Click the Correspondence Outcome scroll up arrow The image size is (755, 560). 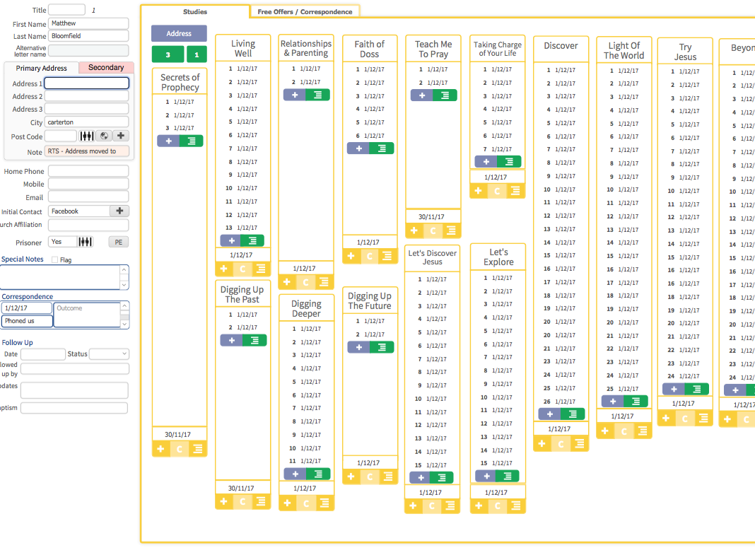pyautogui.click(x=124, y=306)
